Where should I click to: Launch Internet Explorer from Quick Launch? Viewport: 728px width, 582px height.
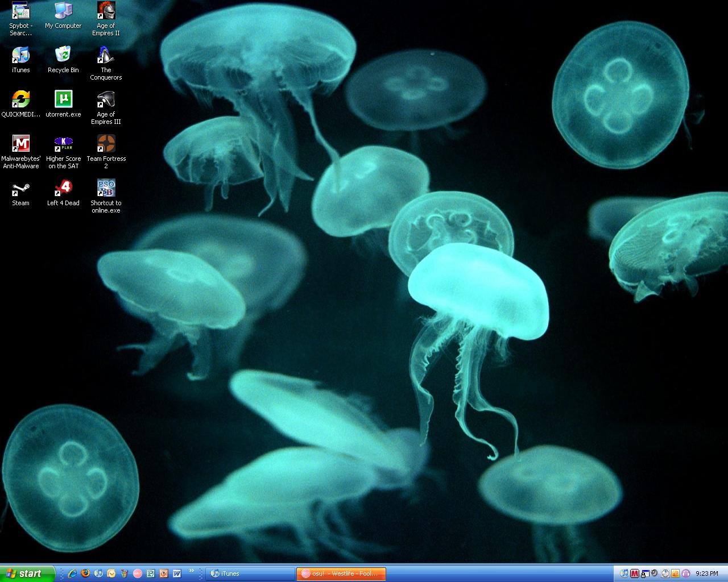72,573
